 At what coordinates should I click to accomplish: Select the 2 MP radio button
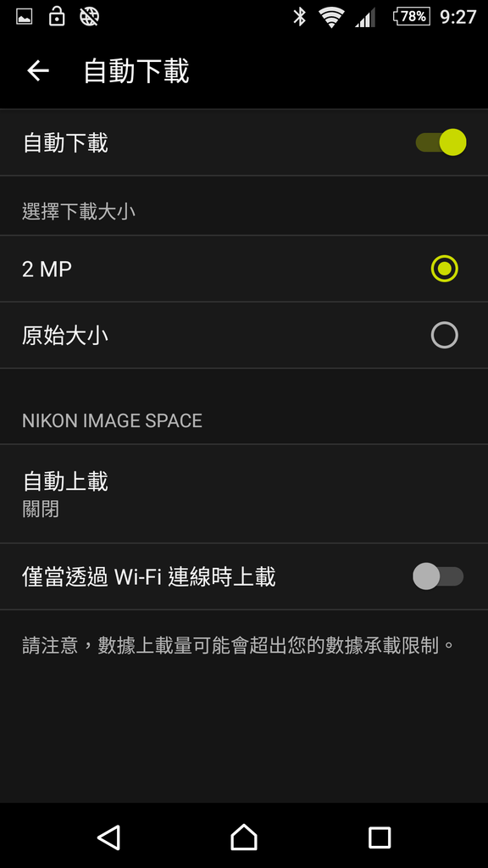[444, 269]
